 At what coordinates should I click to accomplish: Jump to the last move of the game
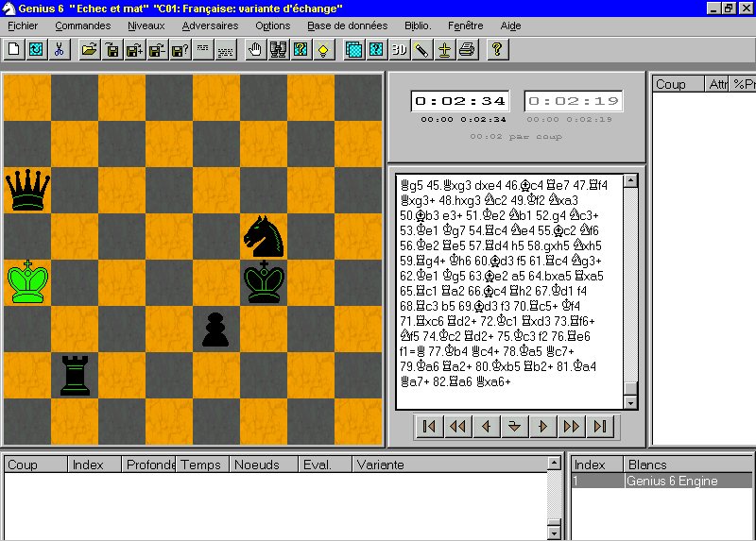[x=600, y=427]
